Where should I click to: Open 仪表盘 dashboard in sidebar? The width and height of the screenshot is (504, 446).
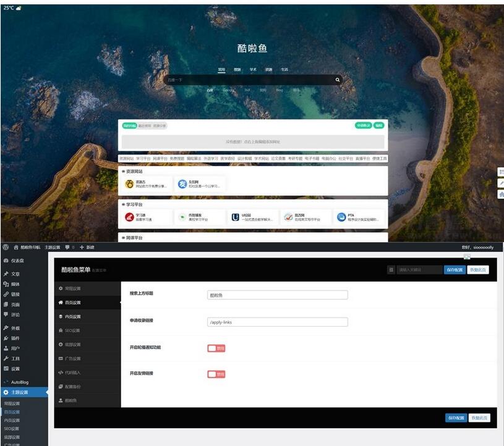tap(16, 261)
